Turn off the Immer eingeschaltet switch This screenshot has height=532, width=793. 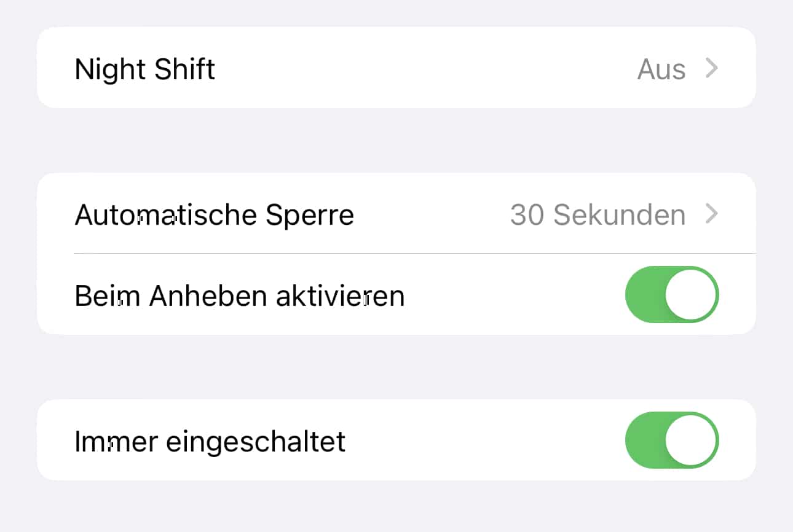pyautogui.click(x=672, y=440)
